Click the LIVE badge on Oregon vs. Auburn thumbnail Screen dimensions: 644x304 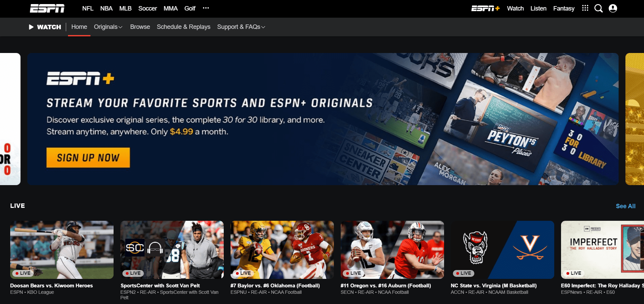pyautogui.click(x=353, y=273)
